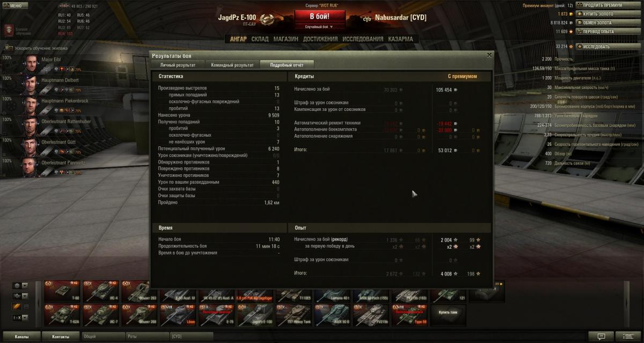Viewport: 644px width, 343px height.
Task: Select the ИС-7 tank in the carousel
Action: click(101, 316)
